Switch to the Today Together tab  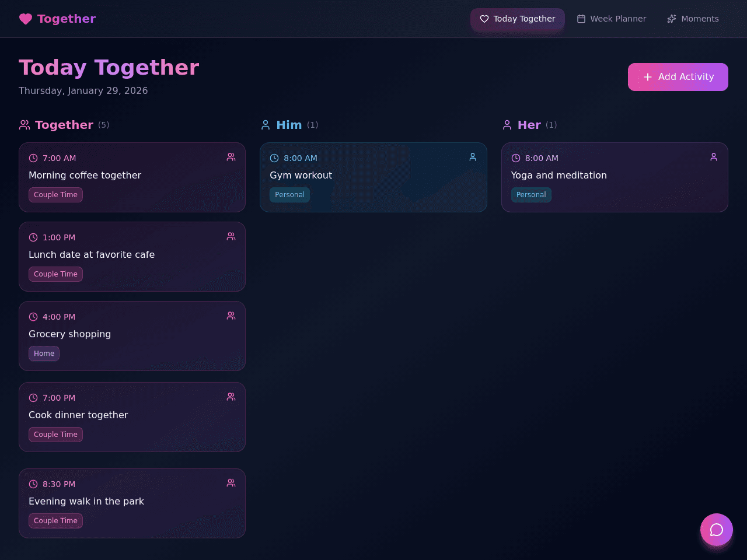518,19
